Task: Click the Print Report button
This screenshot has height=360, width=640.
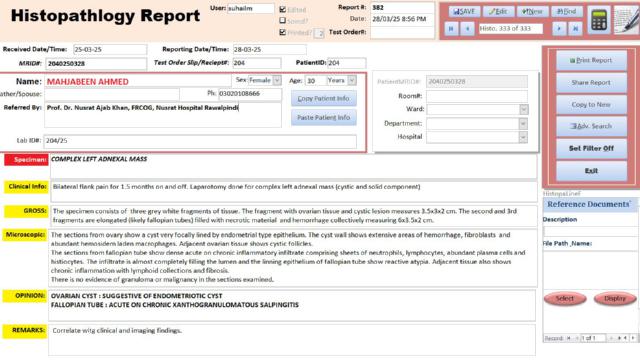Action: click(591, 60)
